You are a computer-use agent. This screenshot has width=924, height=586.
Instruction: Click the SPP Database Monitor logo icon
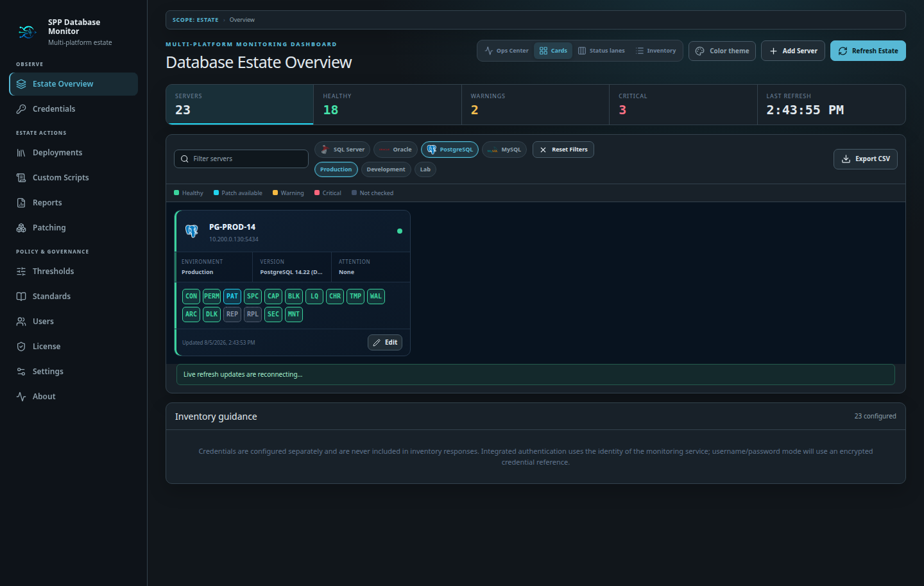(27, 31)
